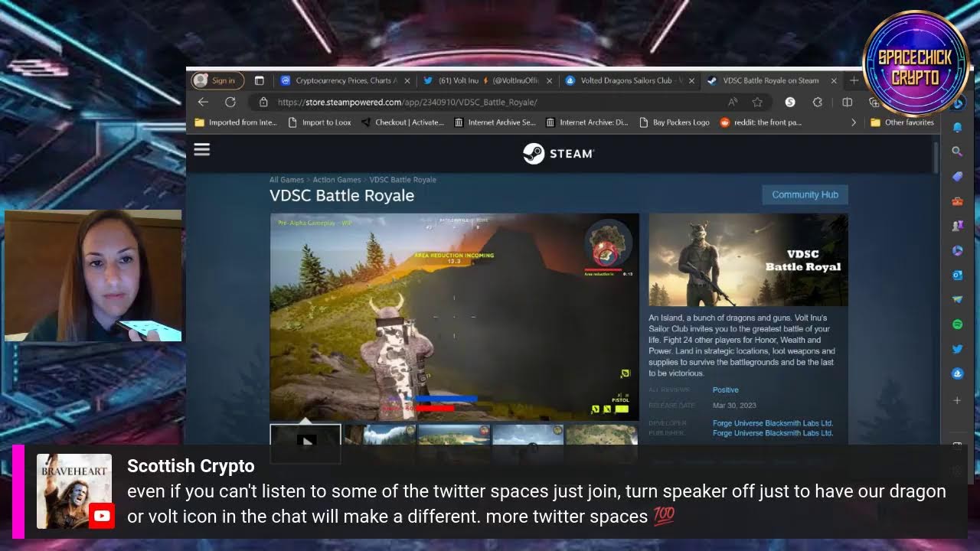This screenshot has width=980, height=551.
Task: Open developer Forge Universe Blacksmith Labs link
Action: 773,423
